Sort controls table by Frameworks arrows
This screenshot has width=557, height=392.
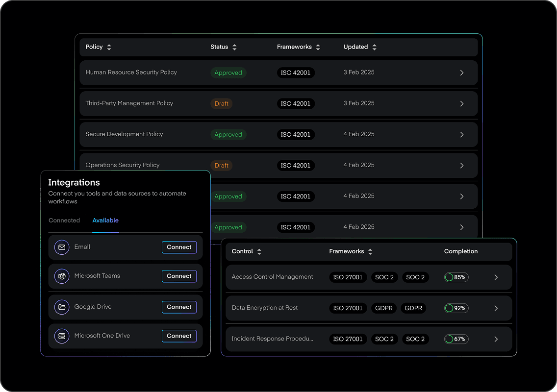click(370, 252)
